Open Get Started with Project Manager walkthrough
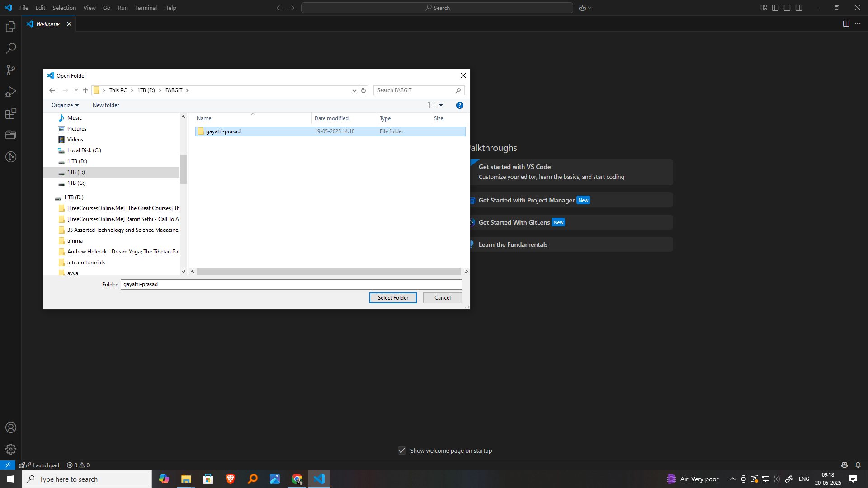Viewport: 868px width, 488px height. [x=571, y=200]
